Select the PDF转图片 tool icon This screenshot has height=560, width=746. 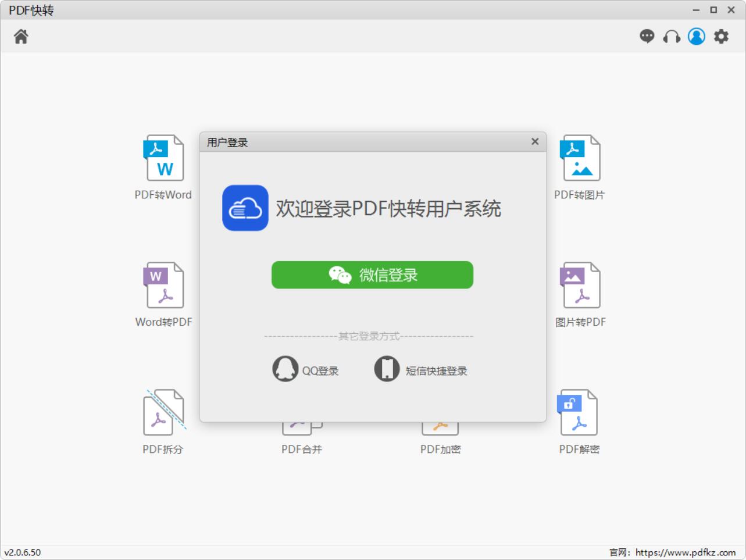580,158
